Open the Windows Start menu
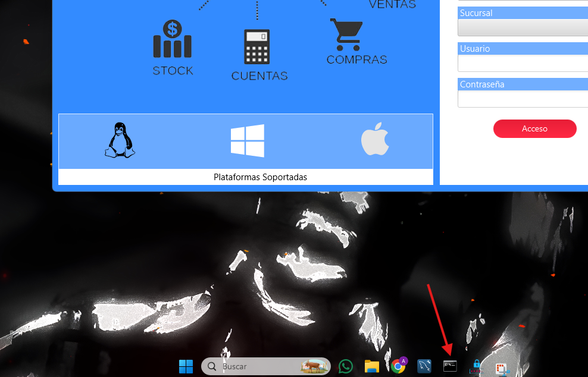Image resolution: width=588 pixels, height=377 pixels. 186,366
